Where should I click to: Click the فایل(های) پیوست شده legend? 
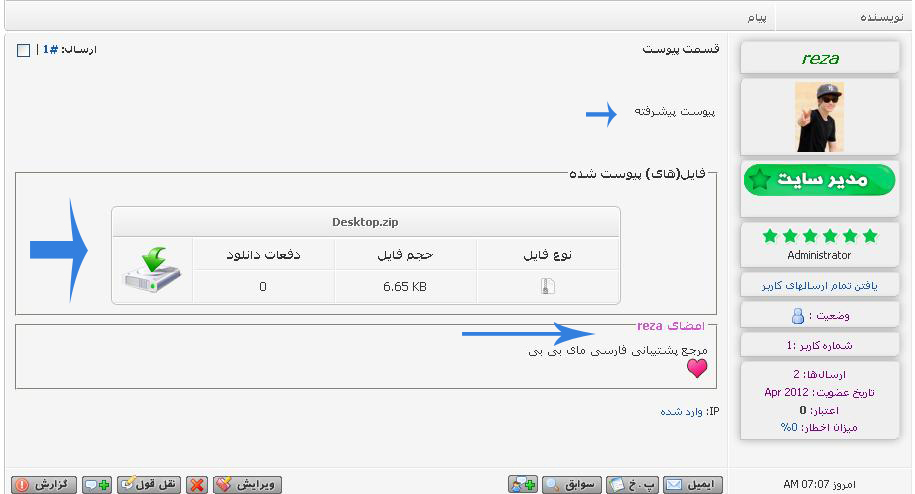tap(637, 174)
